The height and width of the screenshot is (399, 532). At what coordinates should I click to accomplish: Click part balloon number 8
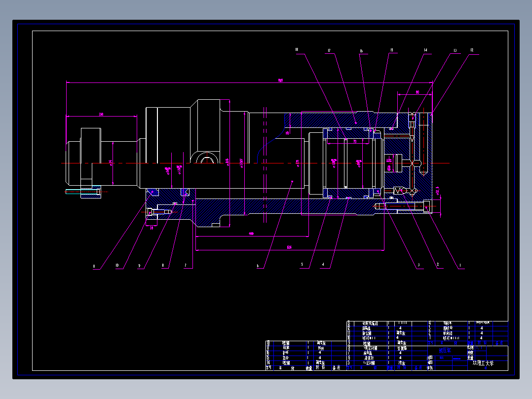pos(163,266)
